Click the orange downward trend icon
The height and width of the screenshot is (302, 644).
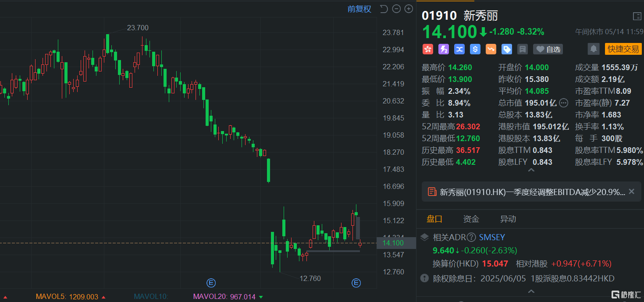click(x=491, y=49)
